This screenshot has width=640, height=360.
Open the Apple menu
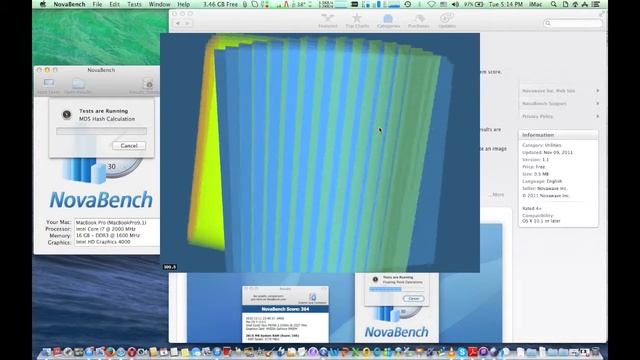(43, 4)
